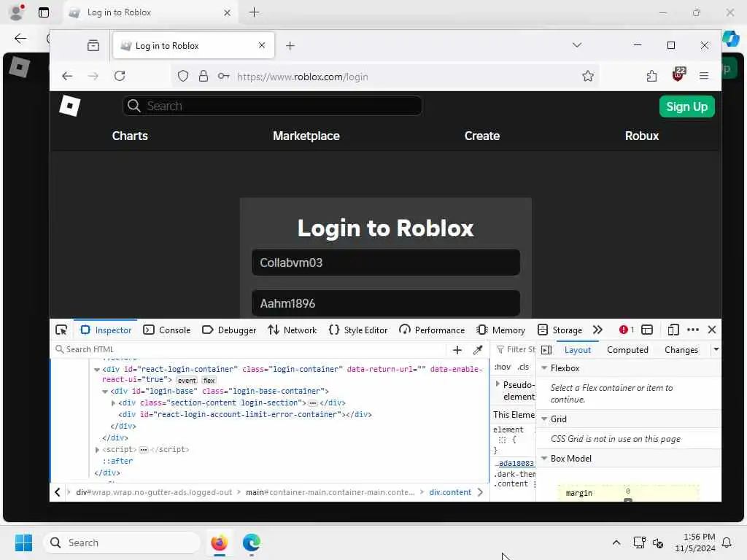Open the sidebar tabs overflow dropdown arrow
Image resolution: width=747 pixels, height=560 pixels.
tap(716, 349)
